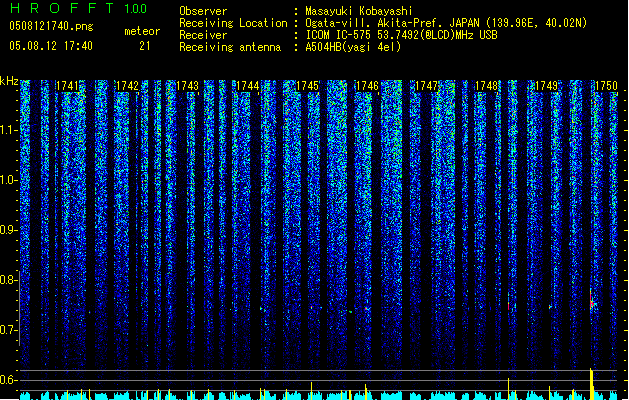The width and height of the screenshot is (629, 400).
Task: Click the Receiver label
Action: tap(203, 35)
